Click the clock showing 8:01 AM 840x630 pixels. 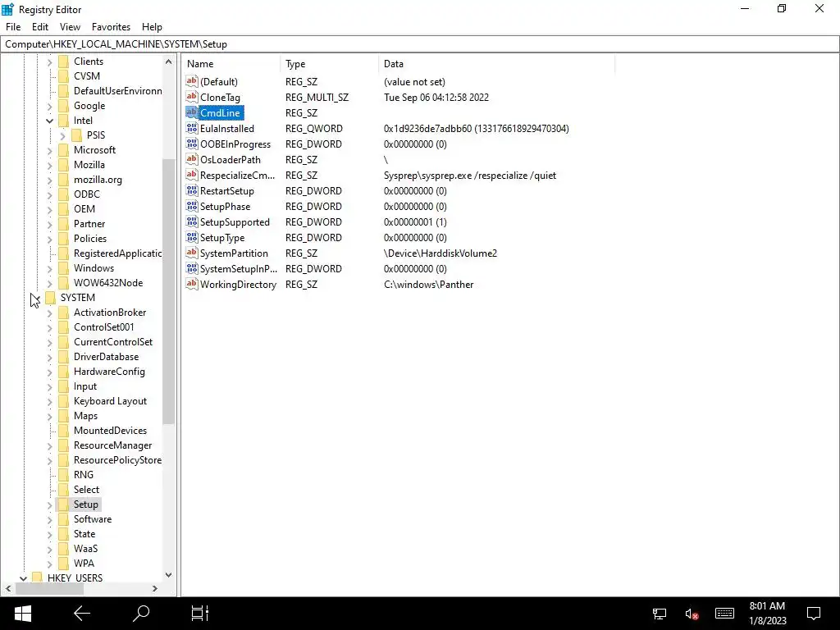(767, 606)
